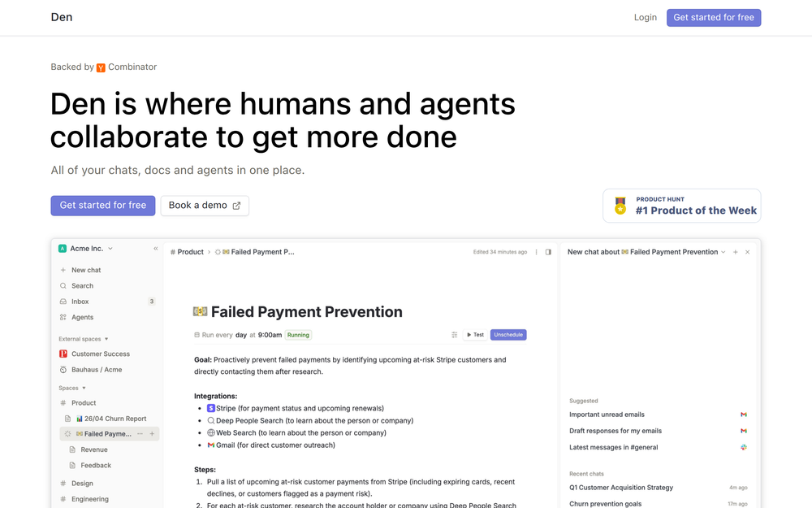Click the Test run button

pos(475,335)
